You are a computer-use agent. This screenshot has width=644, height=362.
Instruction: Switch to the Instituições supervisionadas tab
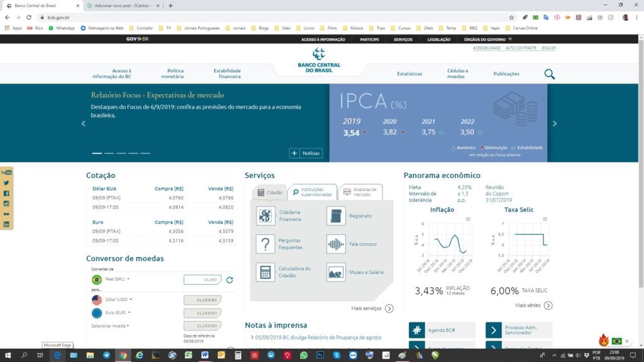tap(313, 192)
